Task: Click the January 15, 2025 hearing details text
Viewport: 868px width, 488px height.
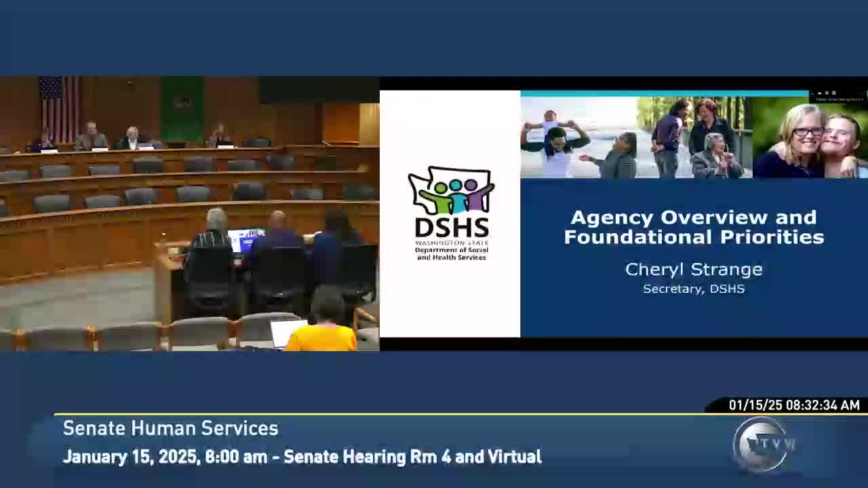Action: point(301,457)
